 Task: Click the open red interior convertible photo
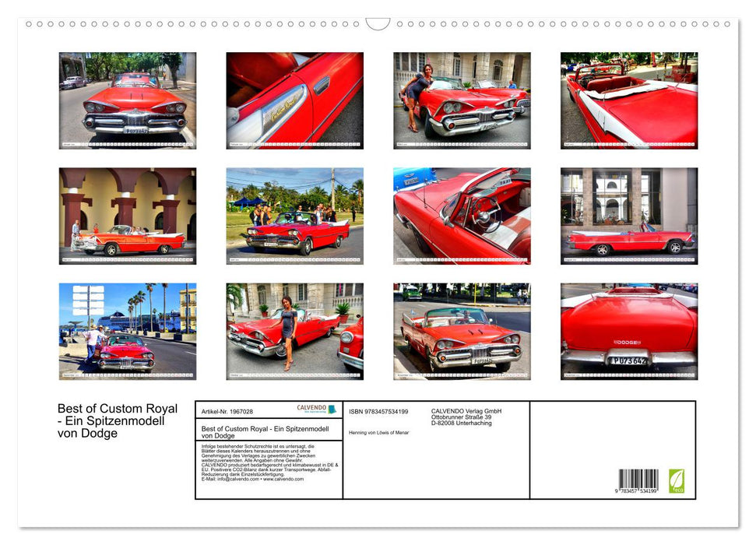[x=628, y=101]
